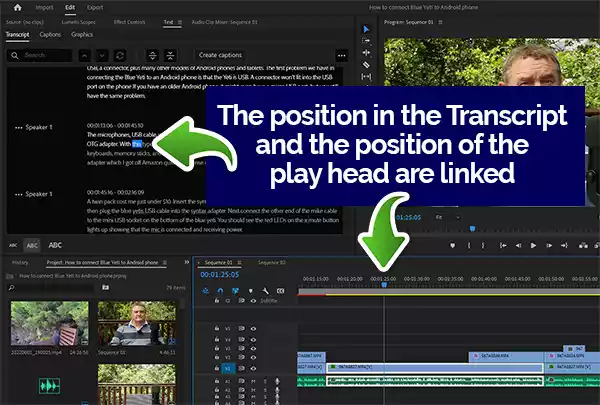The image size is (600, 405).
Task: Switch to the Import workspace
Action: click(x=44, y=8)
